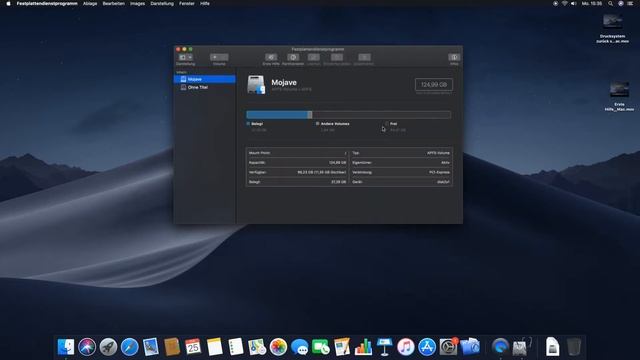Select the Mojave volume in the sidebar
Screen dimensions: 640x360
[204, 79]
